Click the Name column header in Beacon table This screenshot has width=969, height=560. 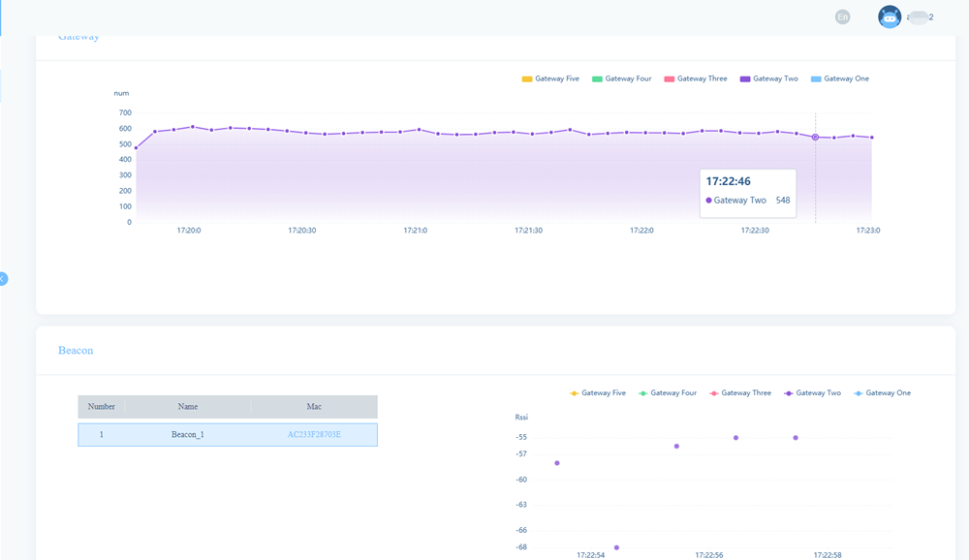tap(188, 407)
